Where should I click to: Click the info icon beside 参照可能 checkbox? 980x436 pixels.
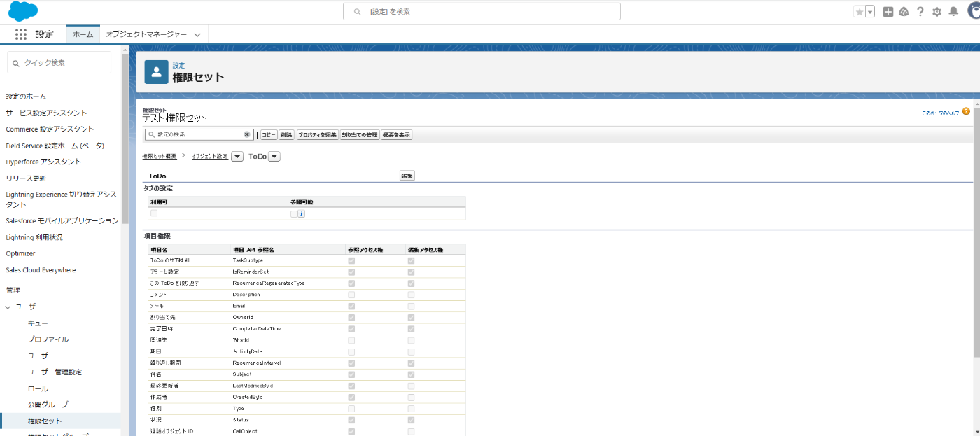tap(301, 214)
